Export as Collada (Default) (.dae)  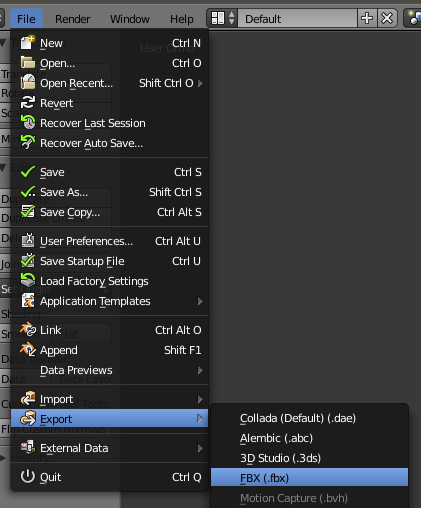tap(309, 418)
